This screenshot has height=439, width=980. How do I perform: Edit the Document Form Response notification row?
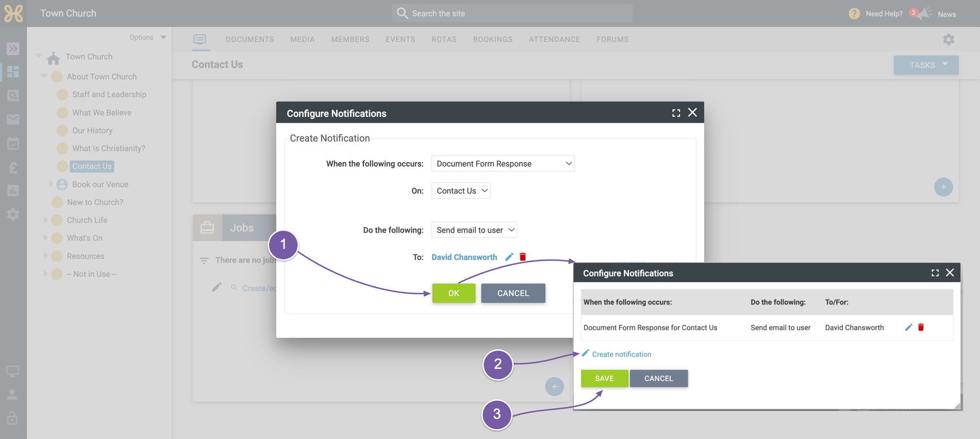[908, 328]
